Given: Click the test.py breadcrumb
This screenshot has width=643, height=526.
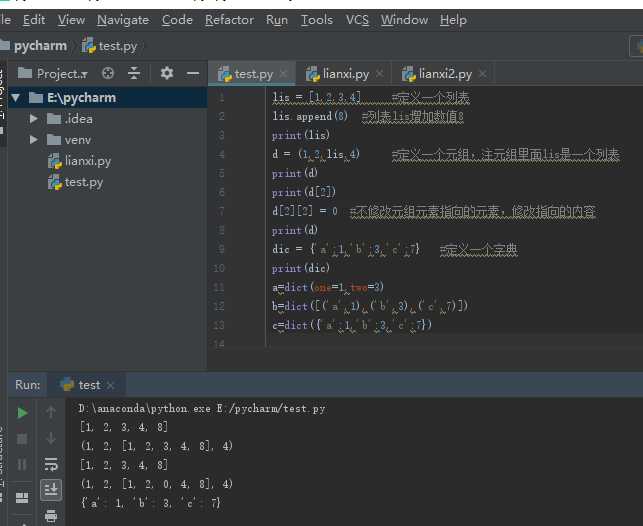Looking at the screenshot, I should tap(109, 46).
